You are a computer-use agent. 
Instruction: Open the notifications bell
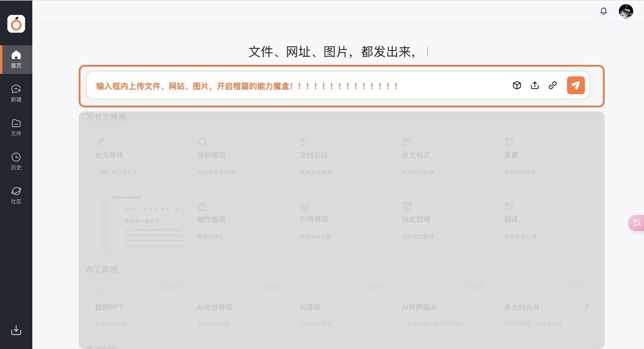pyautogui.click(x=603, y=11)
